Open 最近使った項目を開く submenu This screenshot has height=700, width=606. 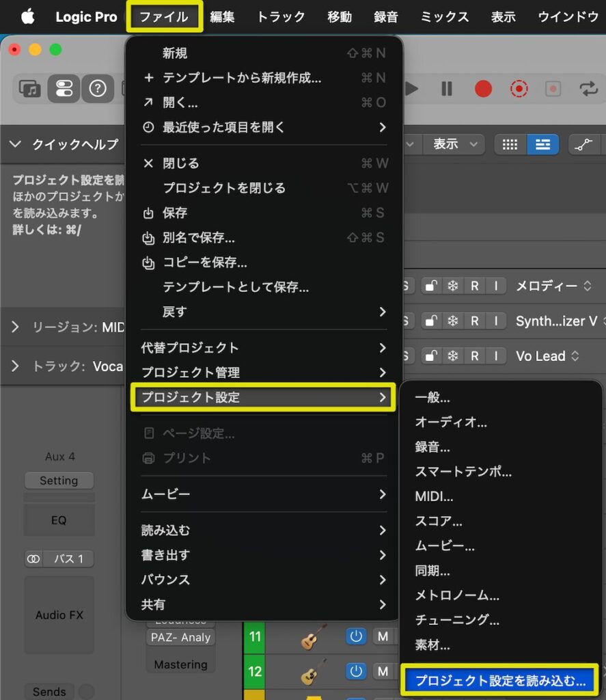click(x=263, y=127)
